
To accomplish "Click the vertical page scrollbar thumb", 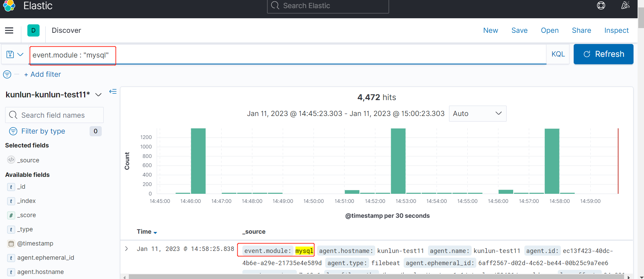I will pyautogui.click(x=641, y=18).
